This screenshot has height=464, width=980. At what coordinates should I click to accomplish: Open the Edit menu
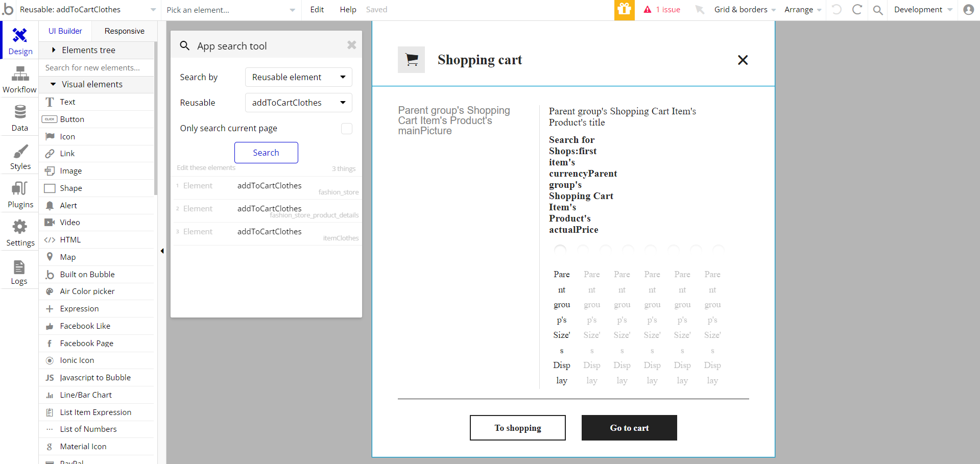317,10
